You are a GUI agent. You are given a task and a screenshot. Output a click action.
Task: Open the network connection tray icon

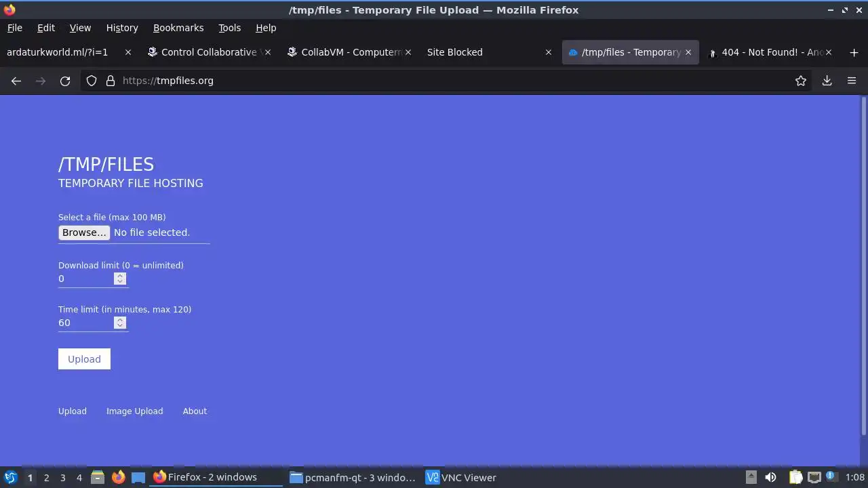point(814,478)
